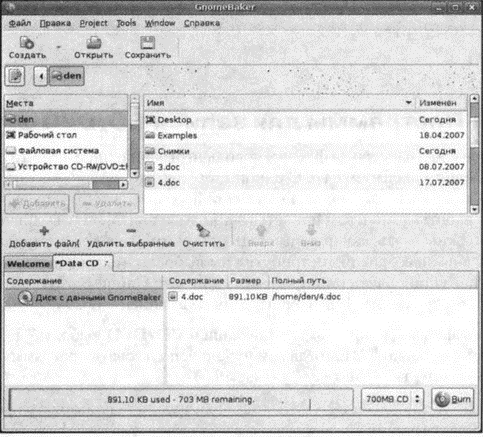Viewport: 483px width, 437px height.
Task: Open the Правка menu
Action: click(55, 23)
